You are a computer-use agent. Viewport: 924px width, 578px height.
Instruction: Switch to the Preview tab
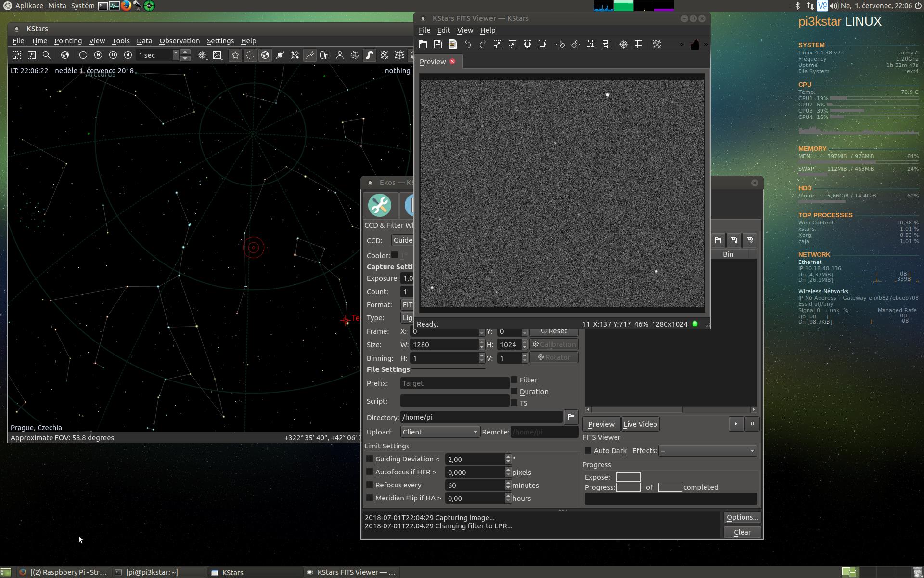433,62
